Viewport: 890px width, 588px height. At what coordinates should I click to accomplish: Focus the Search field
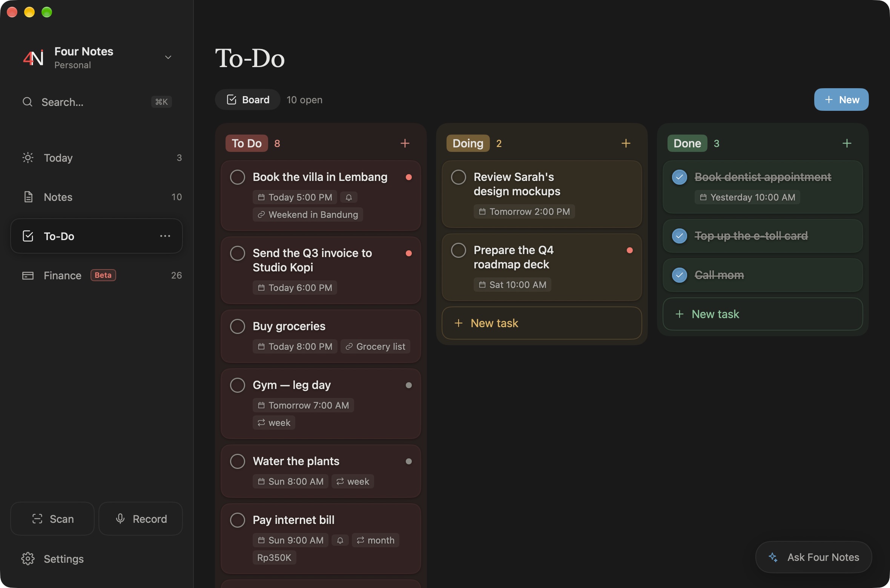click(x=97, y=102)
